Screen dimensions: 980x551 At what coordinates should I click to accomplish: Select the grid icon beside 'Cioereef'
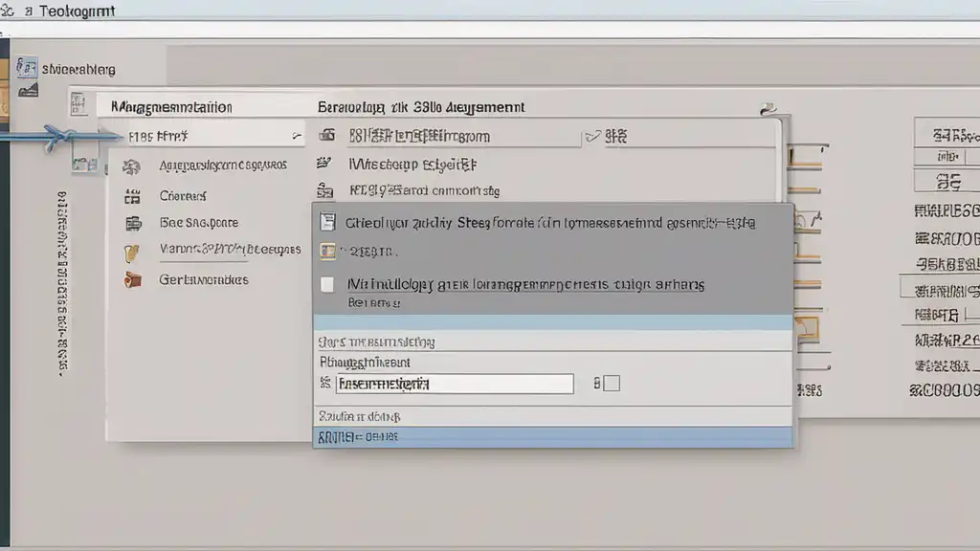pos(132,196)
